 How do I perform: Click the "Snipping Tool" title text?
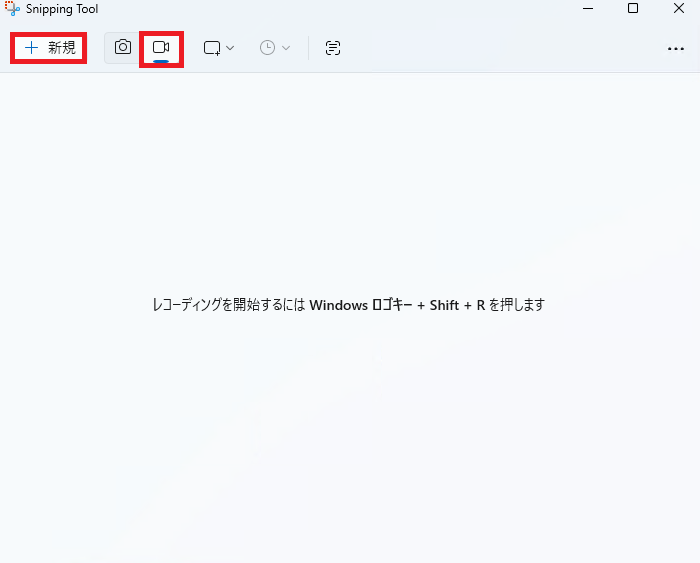(x=61, y=9)
